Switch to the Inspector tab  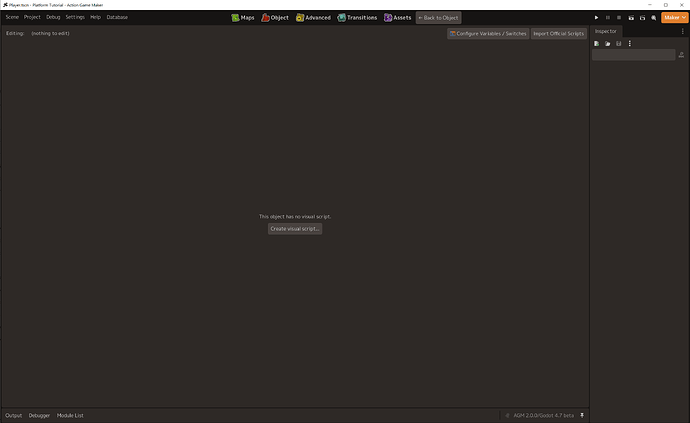pyautogui.click(x=606, y=31)
